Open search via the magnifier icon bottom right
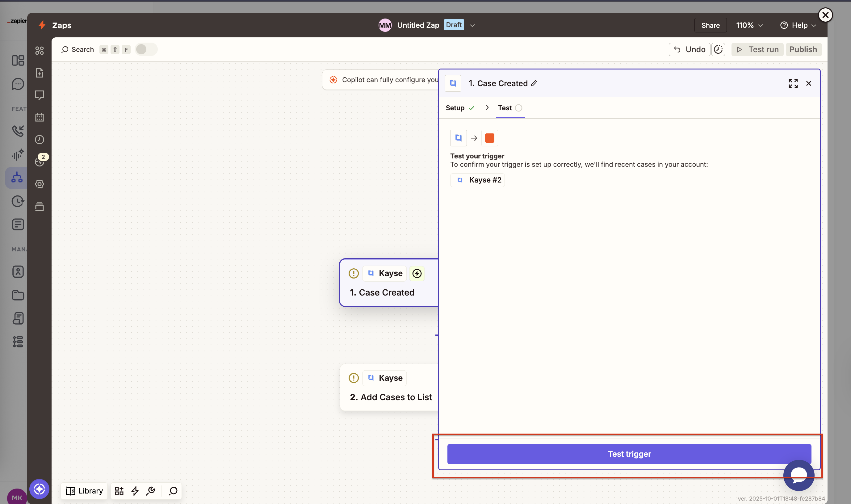Viewport: 851px width, 504px height. (x=173, y=491)
